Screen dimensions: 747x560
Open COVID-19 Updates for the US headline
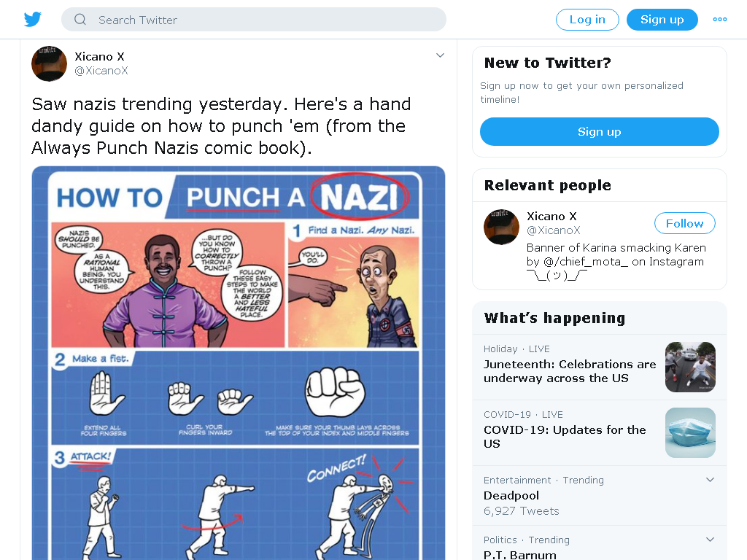(x=565, y=437)
